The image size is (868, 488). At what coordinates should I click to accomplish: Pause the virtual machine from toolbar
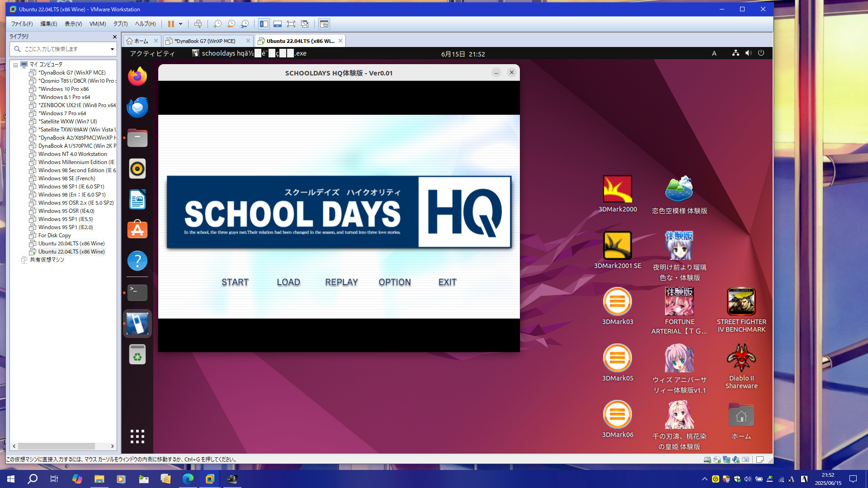[x=171, y=24]
